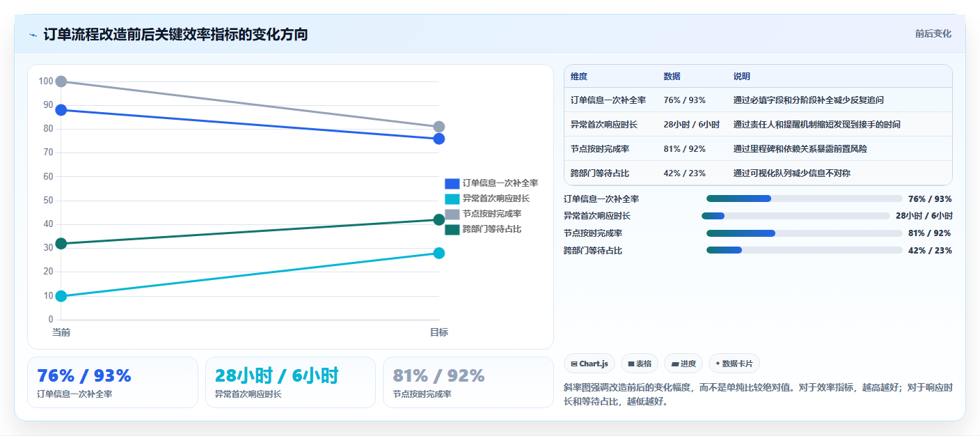Click the 100 y-axis tick label
The height and width of the screenshot is (436, 980).
[x=46, y=81]
